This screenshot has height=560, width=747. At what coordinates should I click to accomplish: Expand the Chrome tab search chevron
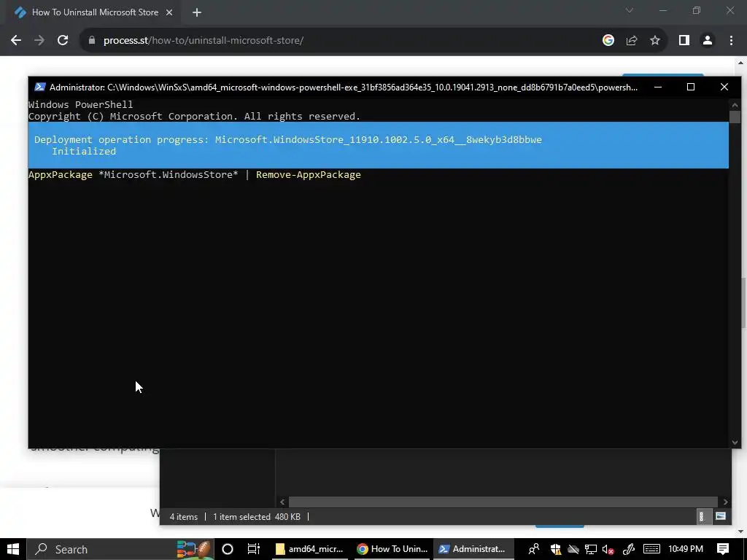[630, 10]
